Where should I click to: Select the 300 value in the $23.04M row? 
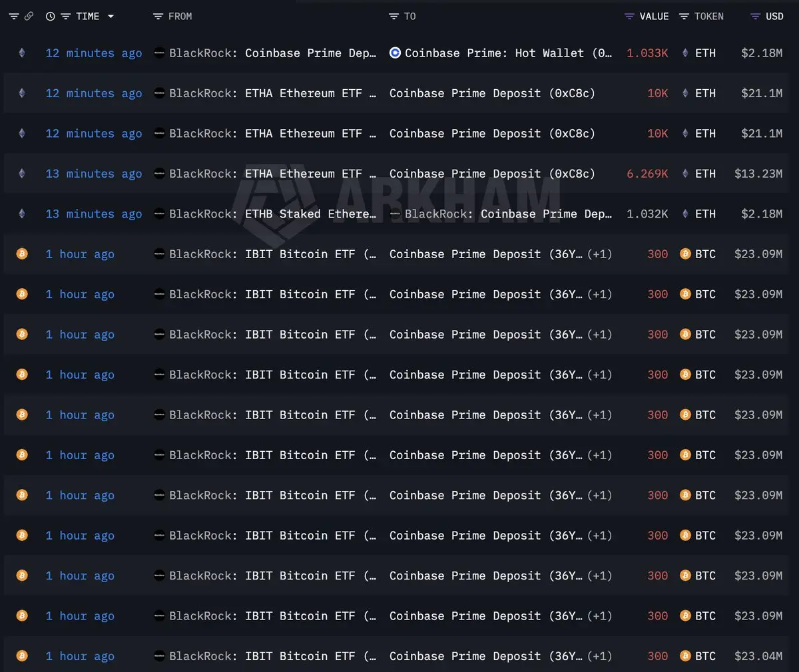tap(658, 656)
